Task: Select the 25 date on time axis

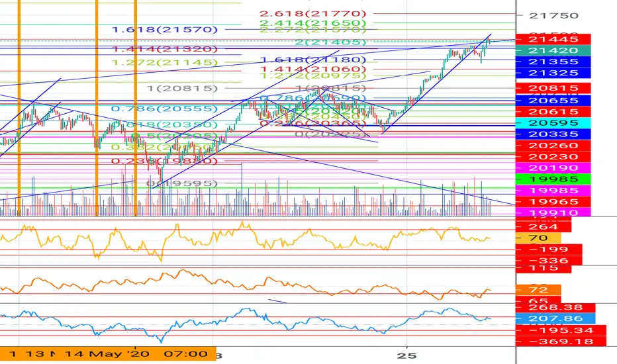Action: pos(406,356)
